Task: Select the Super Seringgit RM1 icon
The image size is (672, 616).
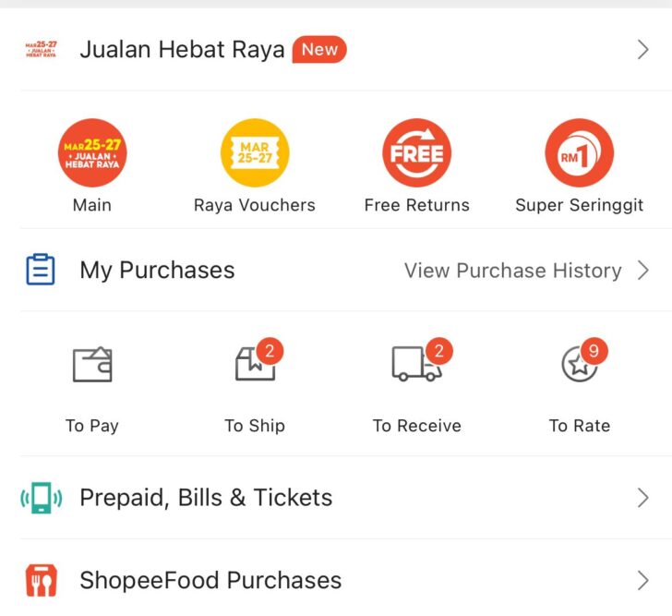Action: point(579,153)
